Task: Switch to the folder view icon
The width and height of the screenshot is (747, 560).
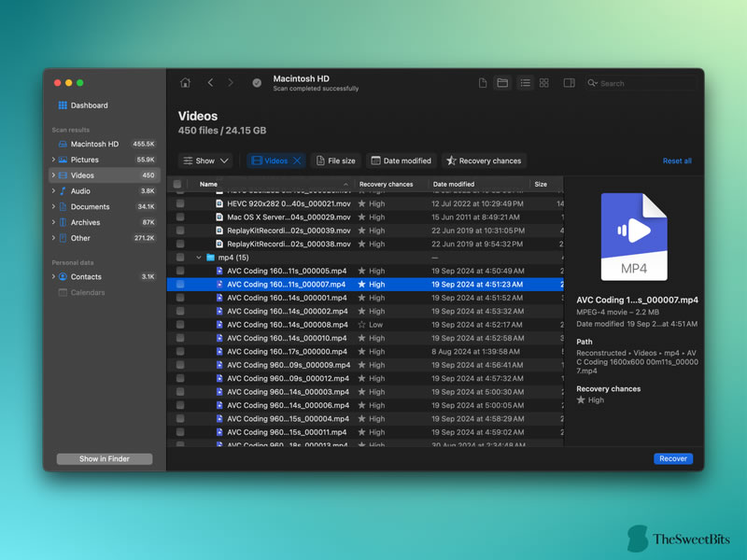Action: 502,83
